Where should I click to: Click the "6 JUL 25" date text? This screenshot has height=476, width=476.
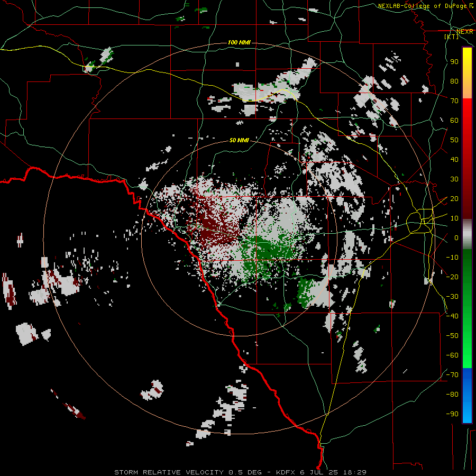click(321, 472)
